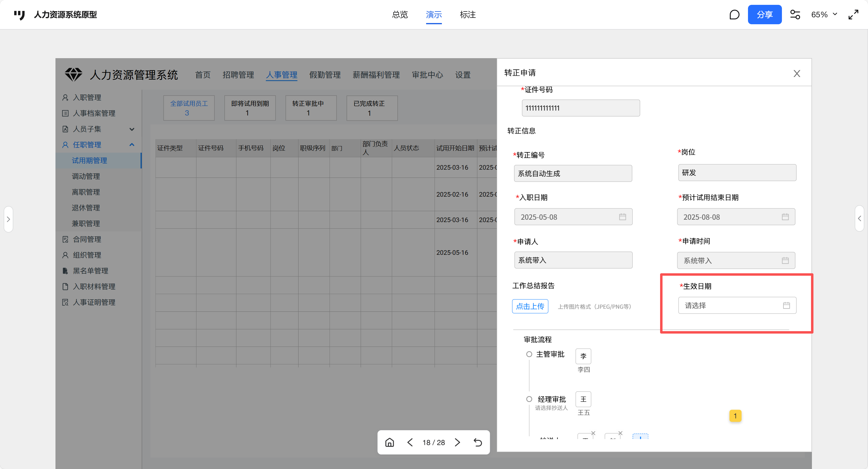This screenshot has width=868, height=469.
Task: Click the blue 分享 button
Action: [x=764, y=15]
